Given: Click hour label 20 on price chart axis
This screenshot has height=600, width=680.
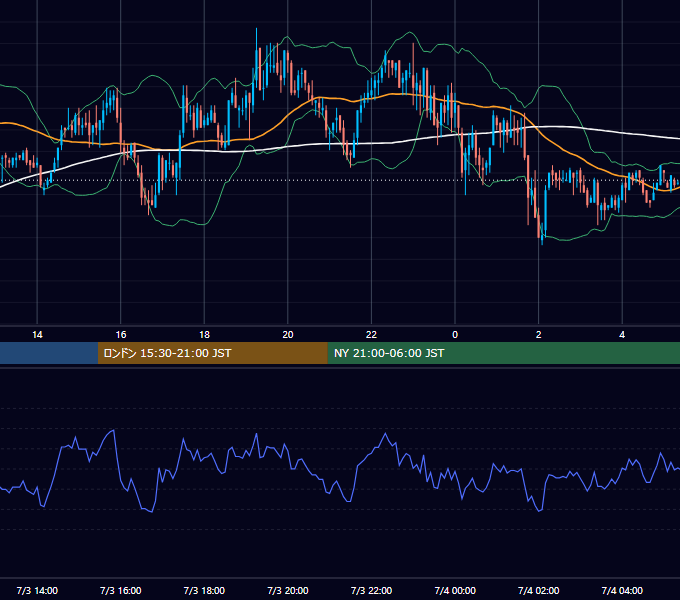Looking at the screenshot, I should pyautogui.click(x=288, y=335).
